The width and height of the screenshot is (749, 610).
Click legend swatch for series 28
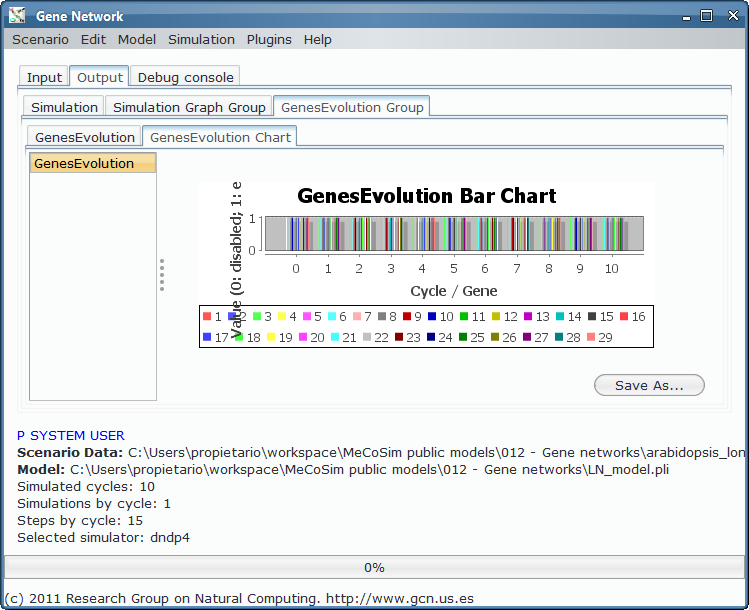[559, 337]
